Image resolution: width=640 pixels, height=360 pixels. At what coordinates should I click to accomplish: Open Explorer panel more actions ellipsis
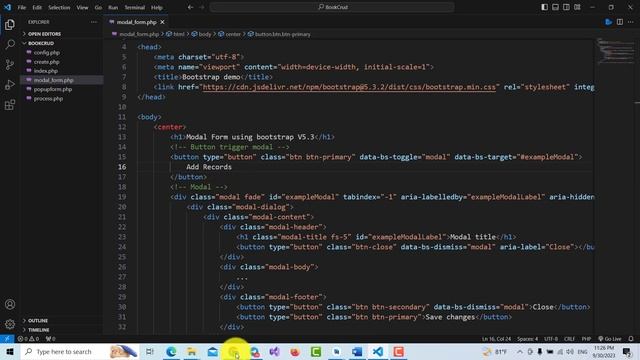(94, 22)
